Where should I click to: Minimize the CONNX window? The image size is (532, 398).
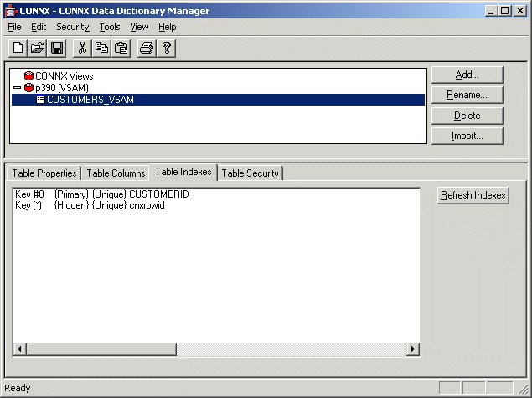[x=491, y=11]
